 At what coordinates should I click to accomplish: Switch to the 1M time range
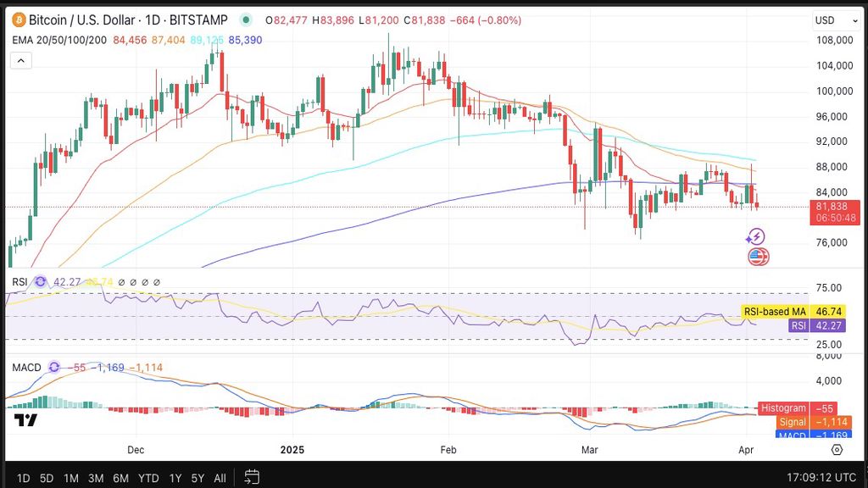pos(71,478)
